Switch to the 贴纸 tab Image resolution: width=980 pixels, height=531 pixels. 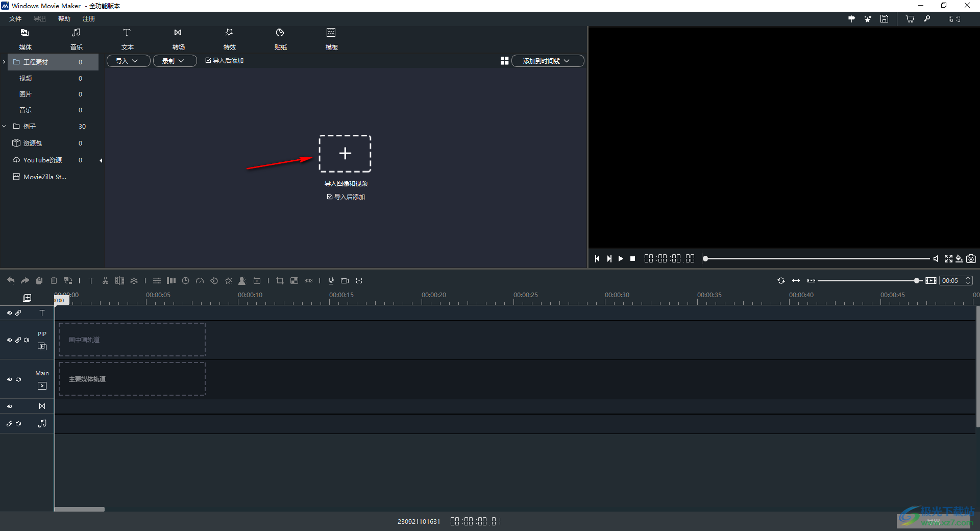click(280, 39)
